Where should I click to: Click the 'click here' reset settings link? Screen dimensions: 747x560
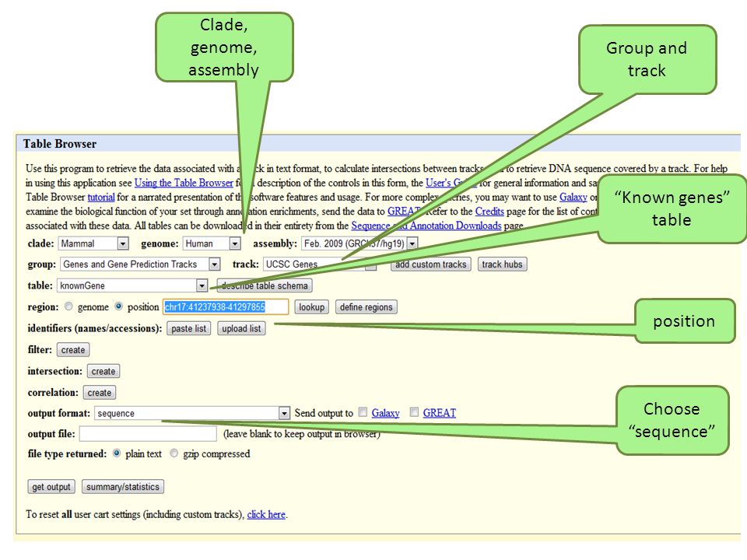[266, 514]
